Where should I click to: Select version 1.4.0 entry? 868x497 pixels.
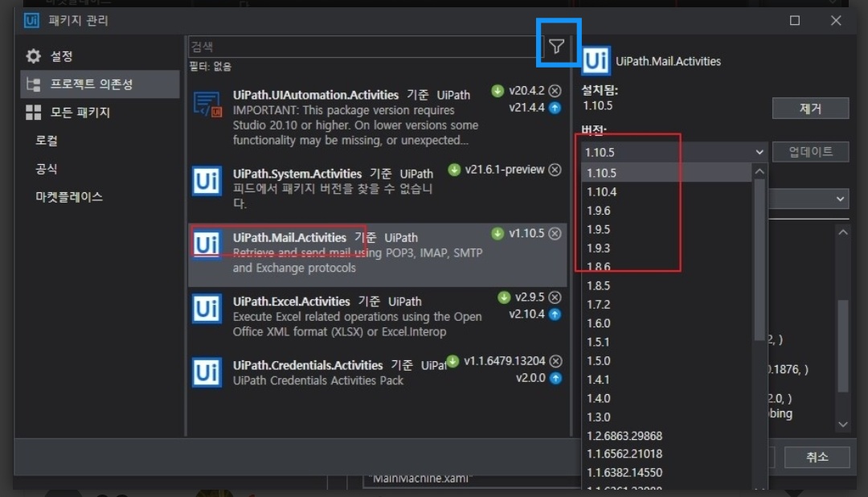click(666, 399)
